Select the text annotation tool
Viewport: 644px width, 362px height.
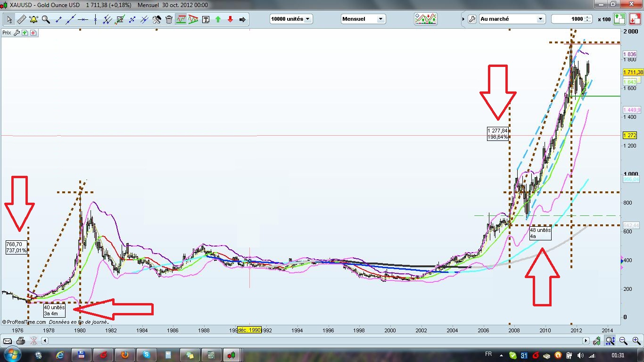(x=206, y=19)
